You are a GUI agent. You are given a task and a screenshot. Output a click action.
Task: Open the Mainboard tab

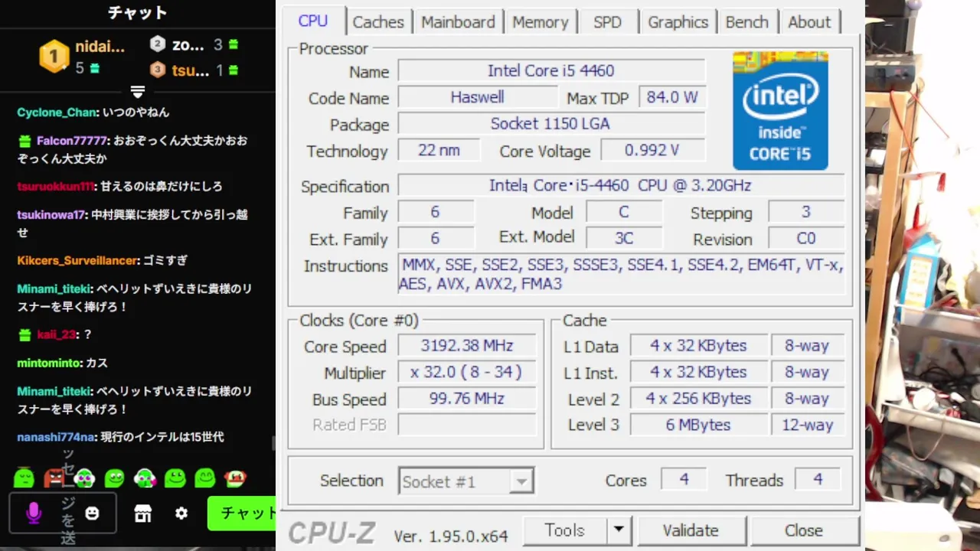click(458, 22)
